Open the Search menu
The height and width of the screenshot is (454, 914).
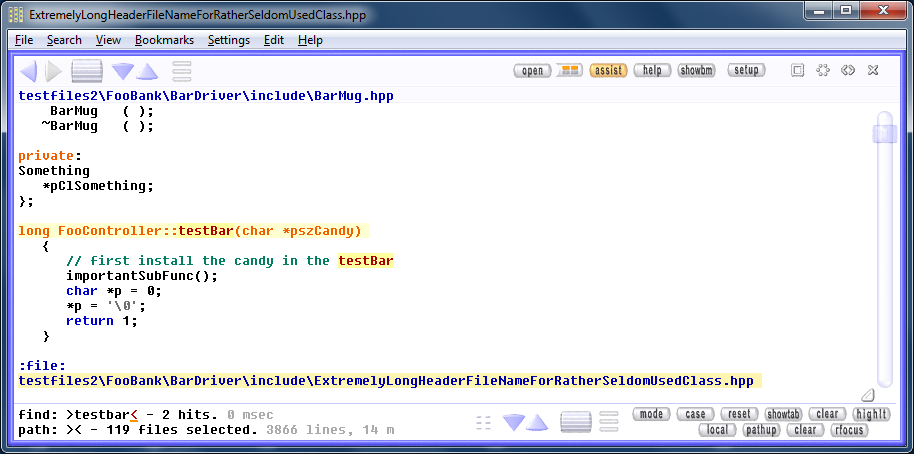tap(64, 40)
